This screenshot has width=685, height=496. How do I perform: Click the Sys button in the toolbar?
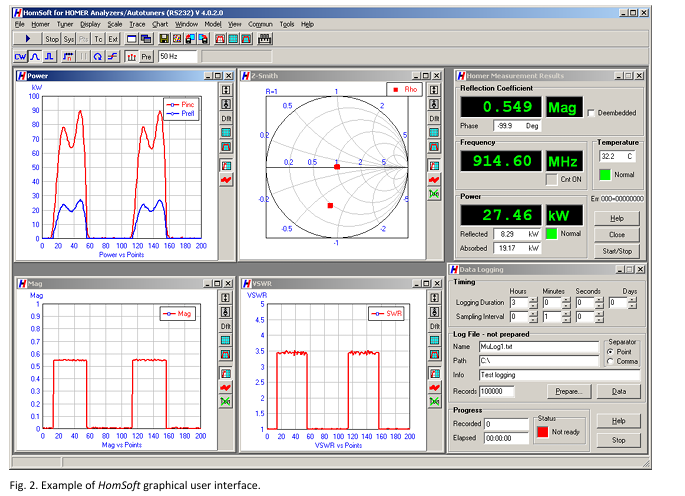pyautogui.click(x=69, y=38)
